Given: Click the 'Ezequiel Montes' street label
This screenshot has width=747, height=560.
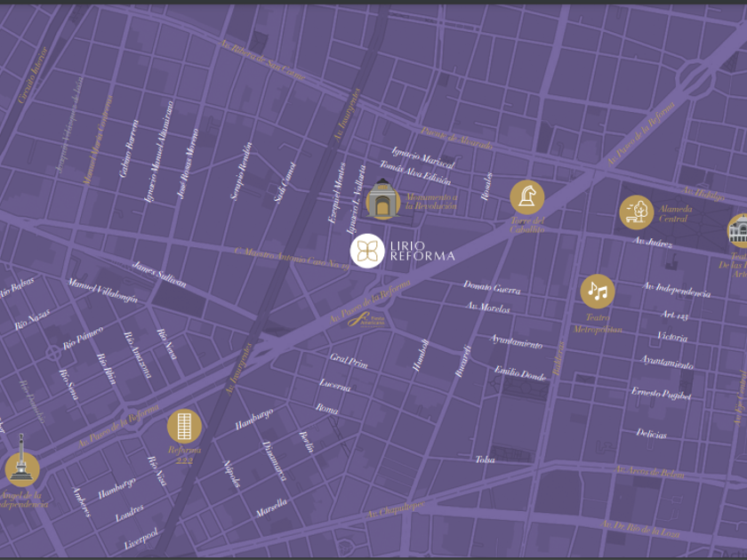Looking at the screenshot, I should tap(336, 193).
